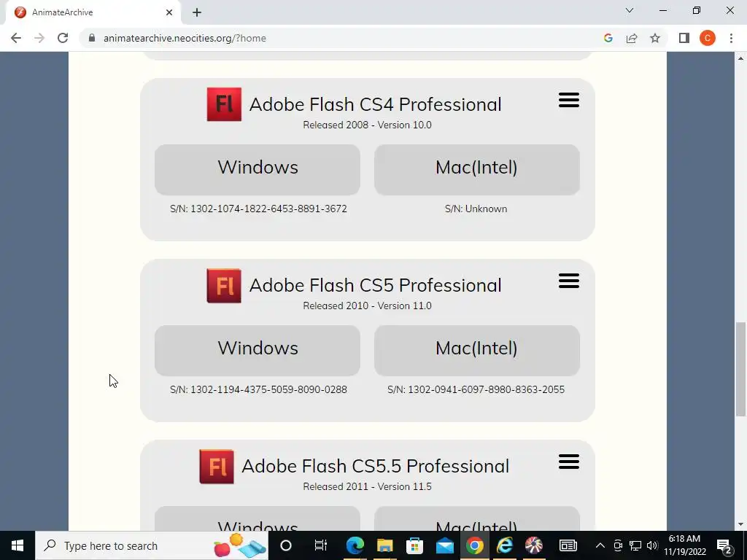Click the Adobe Flash CS4 logo icon
The image size is (747, 560).
(224, 104)
